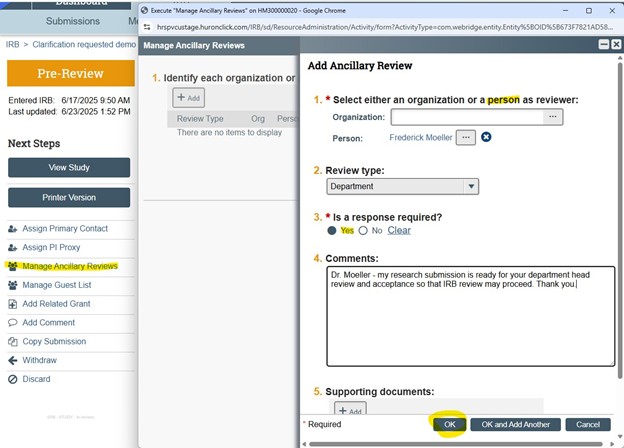624x448 pixels.
Task: Click the dialog's horizontal scrollbar
Action: pos(456,444)
